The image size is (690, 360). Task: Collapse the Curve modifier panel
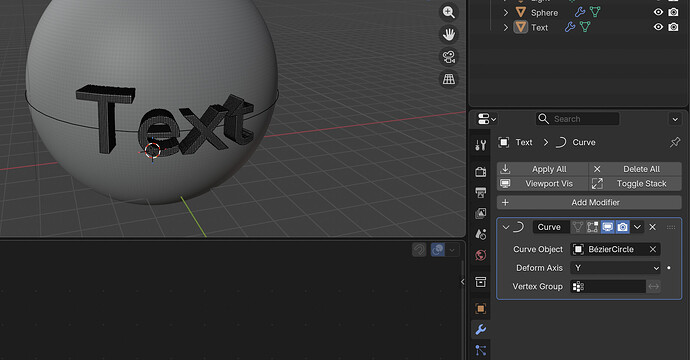pyautogui.click(x=506, y=227)
